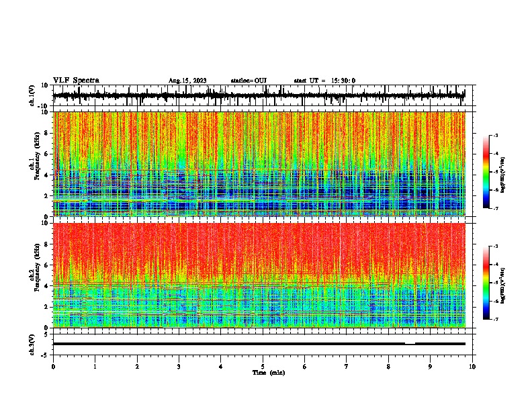This screenshot has height=411, width=532.
Task: Click the "VLF Spectra" plot title
Action: [x=76, y=81]
